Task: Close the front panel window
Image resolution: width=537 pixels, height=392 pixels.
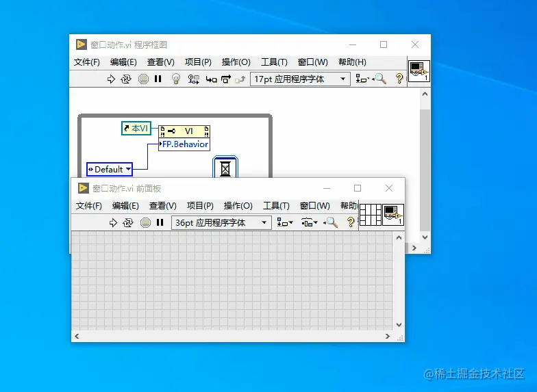Action: tap(389, 188)
